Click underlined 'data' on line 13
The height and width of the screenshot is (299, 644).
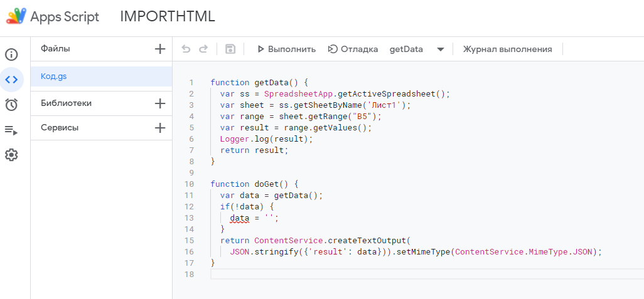point(239,218)
